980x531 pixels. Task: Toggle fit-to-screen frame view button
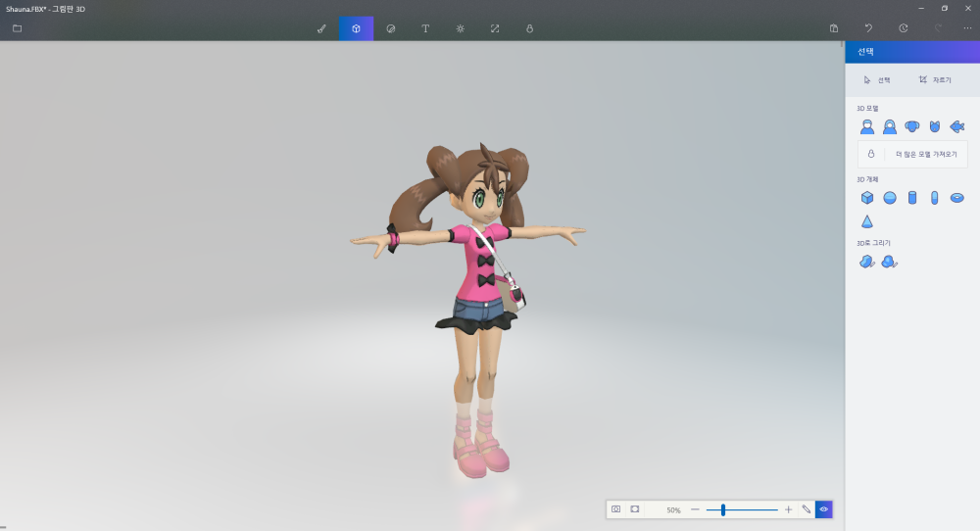click(x=635, y=509)
